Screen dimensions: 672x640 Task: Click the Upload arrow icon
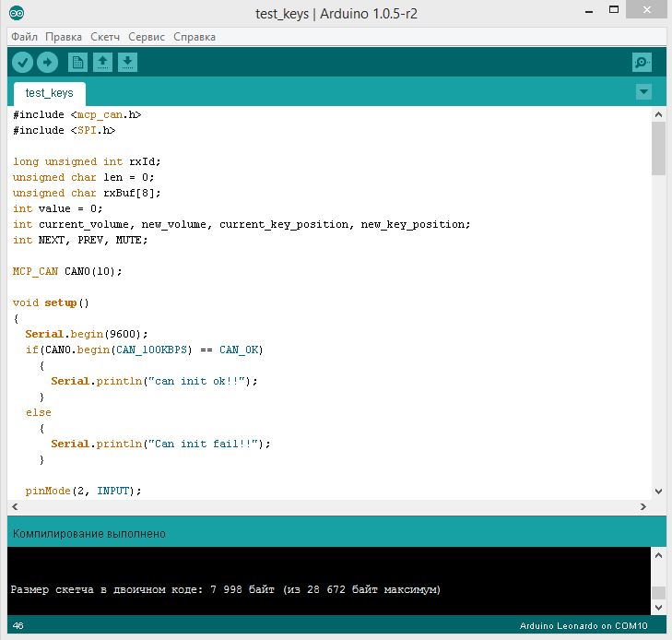point(47,62)
